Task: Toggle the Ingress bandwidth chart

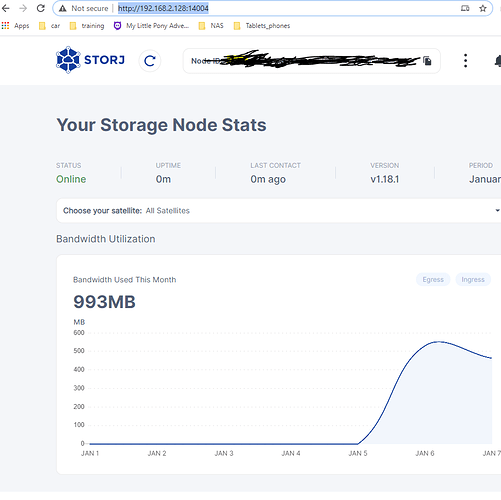Action: [x=473, y=279]
